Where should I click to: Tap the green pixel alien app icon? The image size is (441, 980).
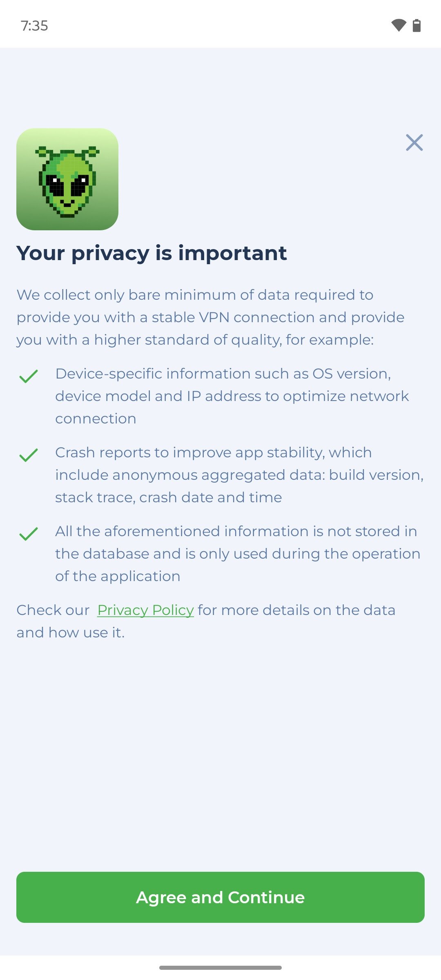click(x=67, y=179)
